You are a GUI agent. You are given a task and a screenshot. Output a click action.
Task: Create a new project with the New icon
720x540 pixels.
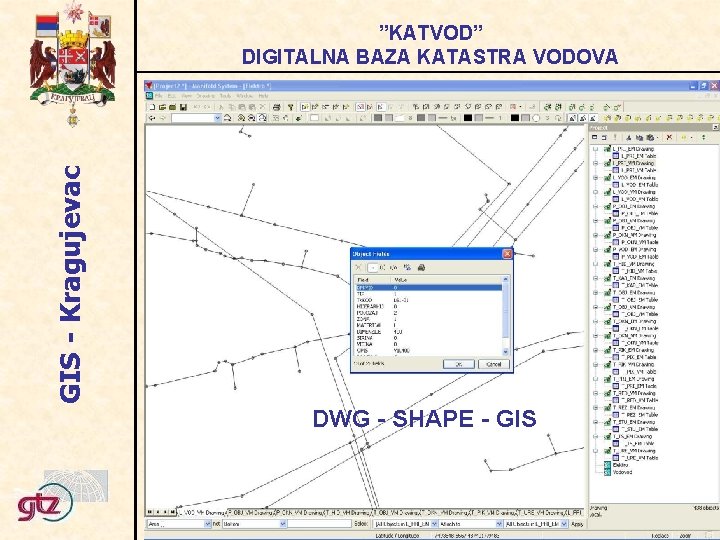[x=152, y=107]
